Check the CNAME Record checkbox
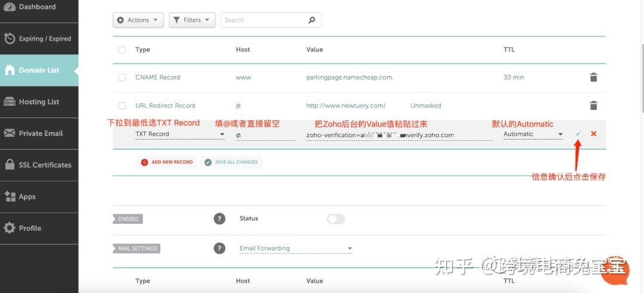Image resolution: width=644 pixels, height=293 pixels. tap(122, 78)
